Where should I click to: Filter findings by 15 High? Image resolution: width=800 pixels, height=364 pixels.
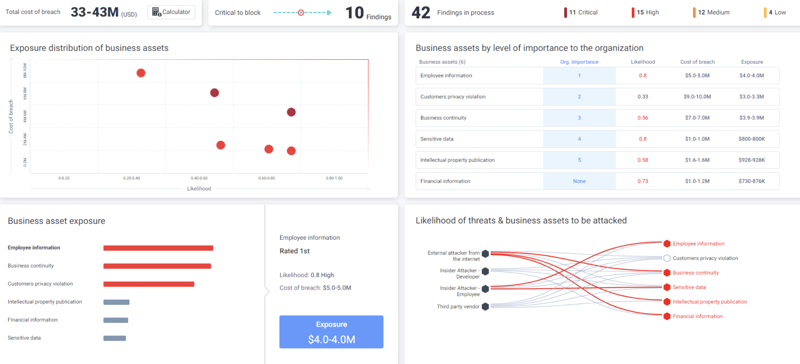(x=645, y=13)
